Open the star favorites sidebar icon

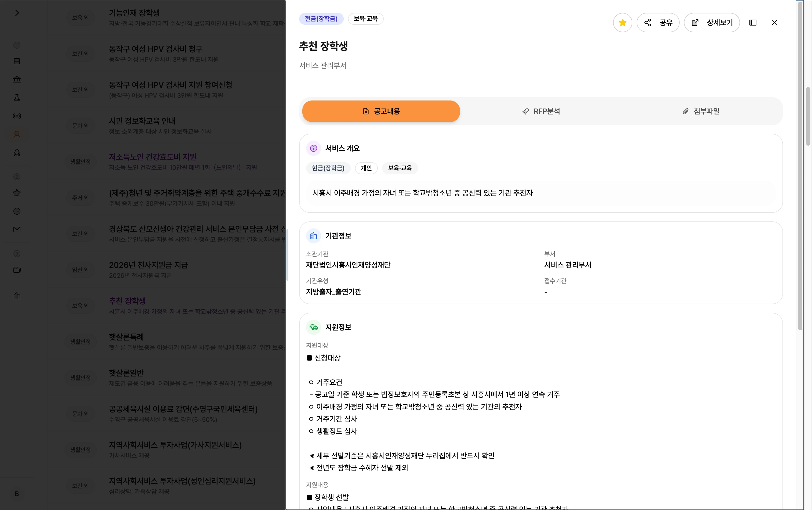pos(17,193)
